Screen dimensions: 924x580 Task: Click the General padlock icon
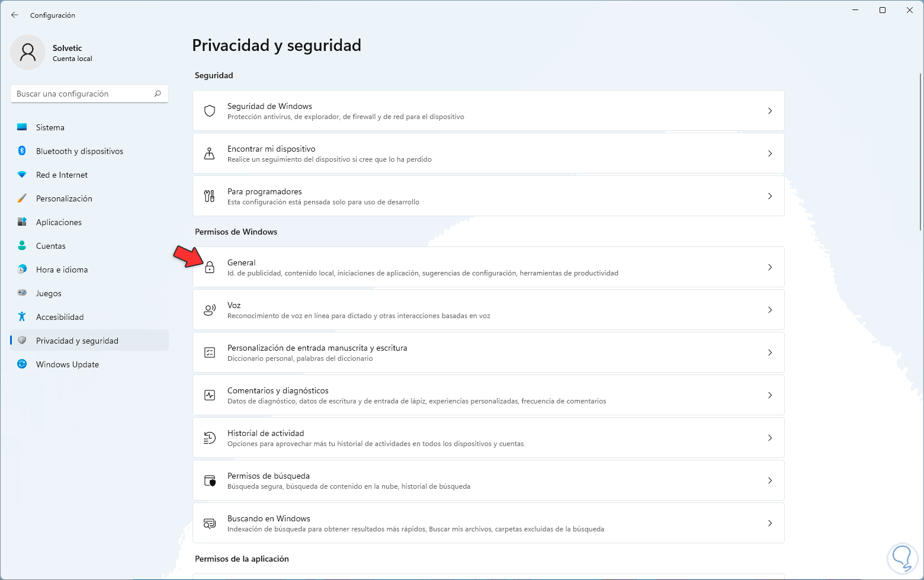click(x=210, y=268)
